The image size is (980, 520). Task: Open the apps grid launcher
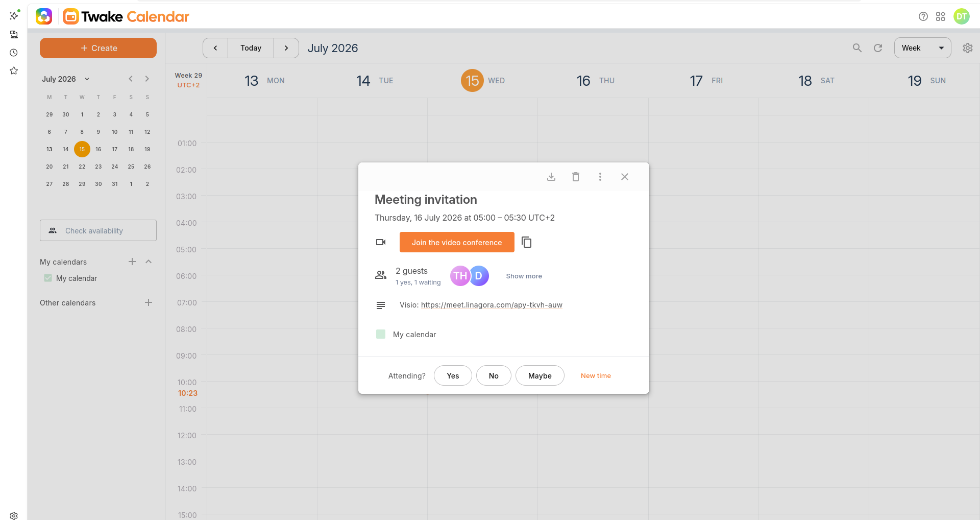941,16
